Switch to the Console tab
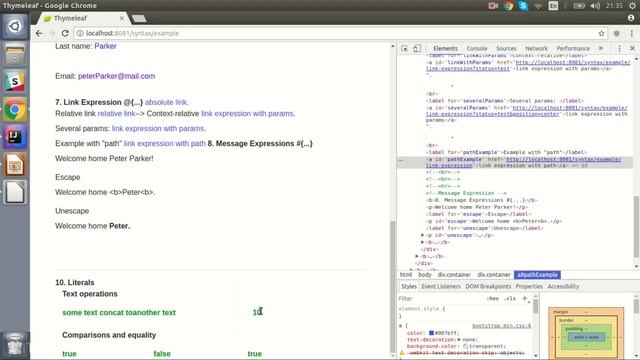640x360 pixels. click(477, 49)
